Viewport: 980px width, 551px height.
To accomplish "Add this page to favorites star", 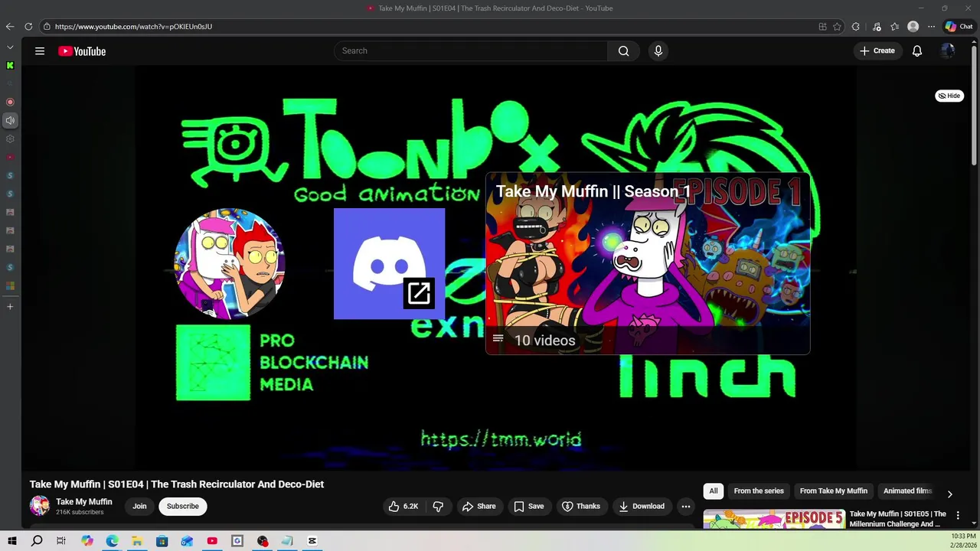I will pos(838,27).
